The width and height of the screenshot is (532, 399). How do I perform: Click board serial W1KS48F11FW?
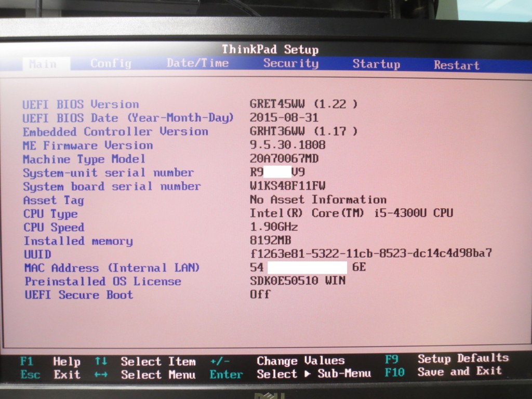pos(287,185)
